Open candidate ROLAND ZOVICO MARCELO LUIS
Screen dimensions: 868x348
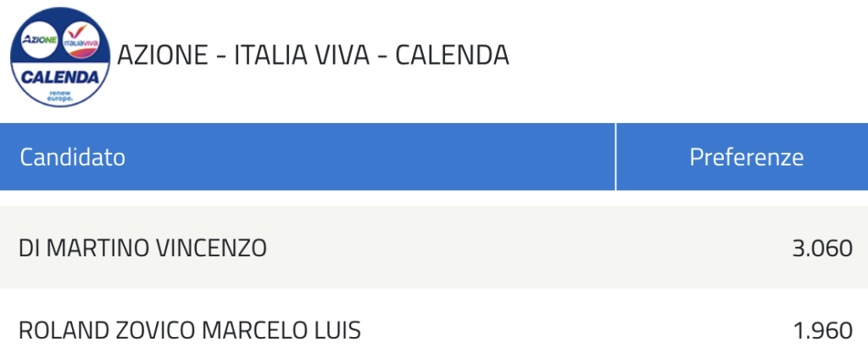(x=434, y=329)
